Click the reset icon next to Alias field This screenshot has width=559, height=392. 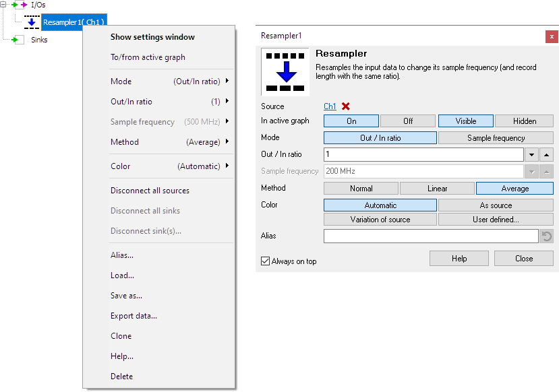tap(546, 236)
